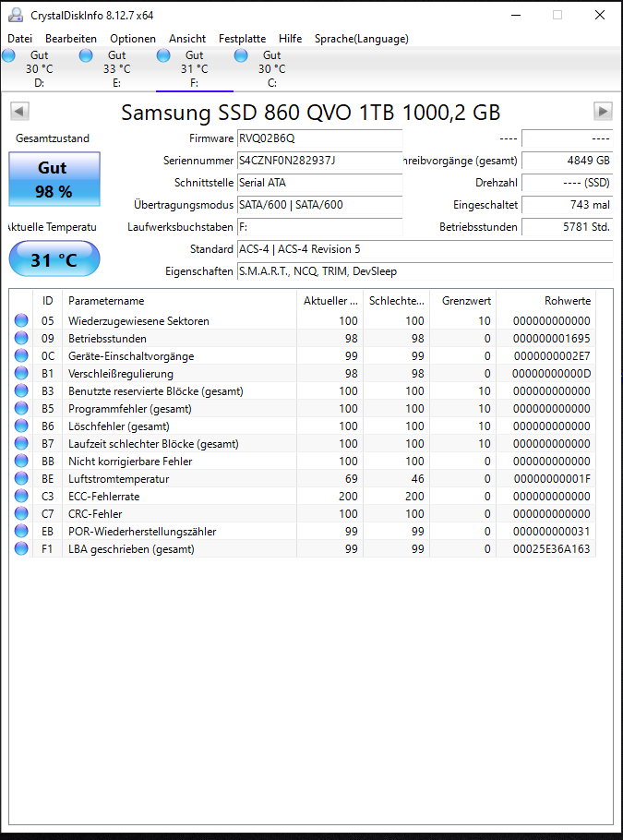
Task: Click the Laufwerksbuchstaben field F:
Action: click(319, 227)
